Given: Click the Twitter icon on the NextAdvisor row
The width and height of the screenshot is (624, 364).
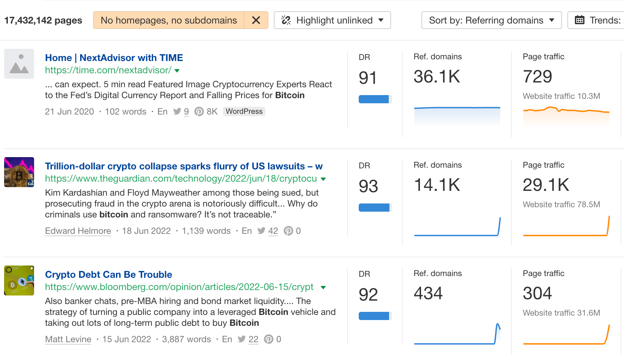Looking at the screenshot, I should pyautogui.click(x=178, y=111).
